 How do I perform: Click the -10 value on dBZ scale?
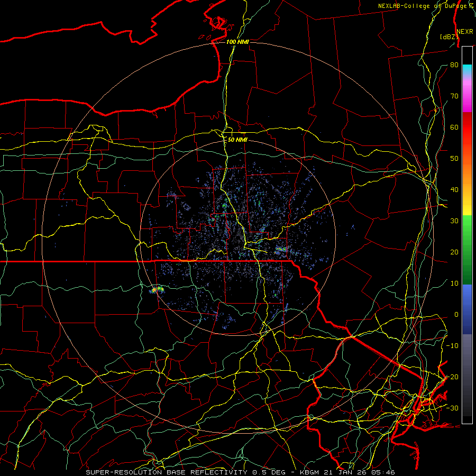pos(452,346)
